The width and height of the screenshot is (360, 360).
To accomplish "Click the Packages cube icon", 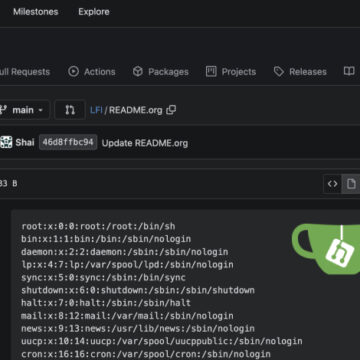I will point(138,71).
